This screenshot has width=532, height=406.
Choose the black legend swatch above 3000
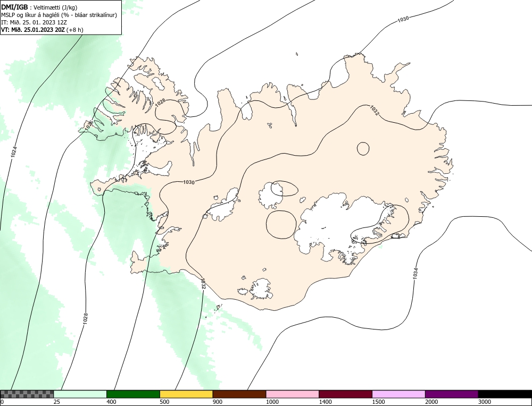tap(505, 394)
